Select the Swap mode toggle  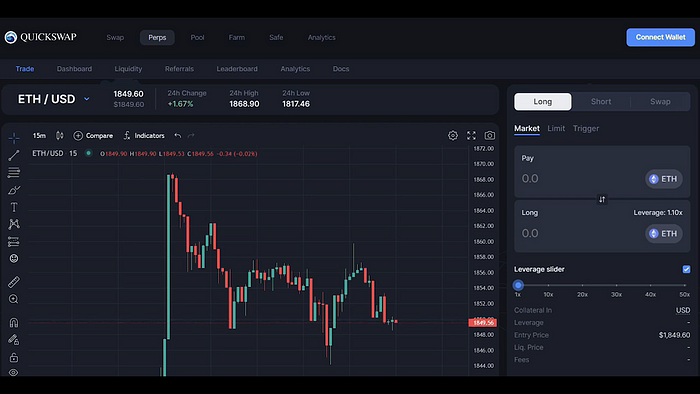tap(660, 102)
